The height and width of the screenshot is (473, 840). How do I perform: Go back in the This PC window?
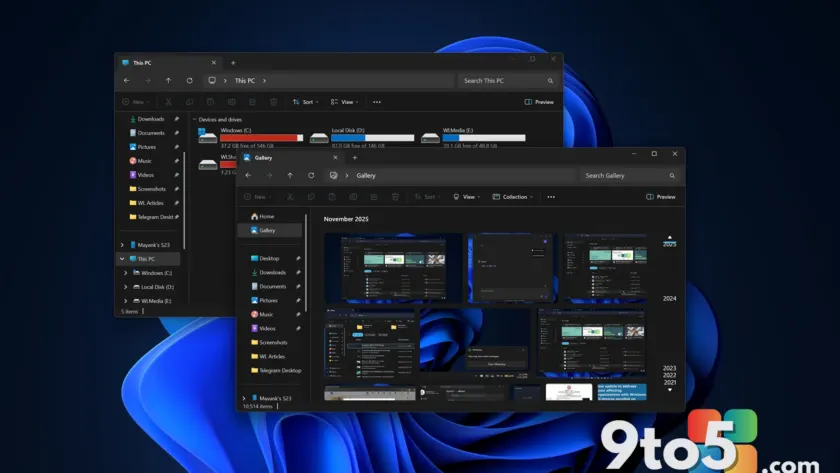(x=126, y=80)
